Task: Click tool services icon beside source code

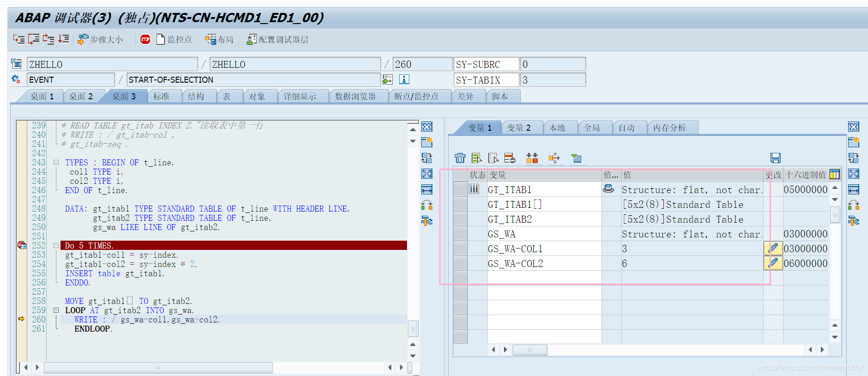Action: 427,221
